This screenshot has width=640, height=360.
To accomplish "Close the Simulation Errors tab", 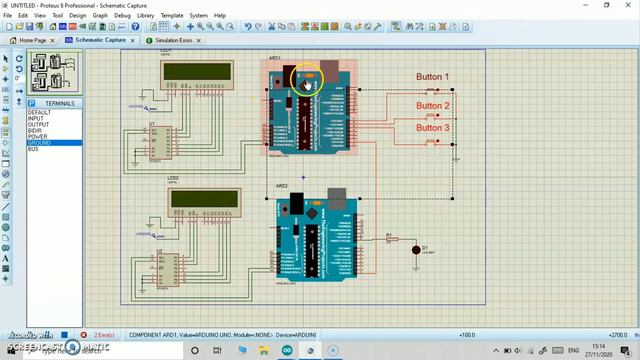I will click(x=199, y=40).
